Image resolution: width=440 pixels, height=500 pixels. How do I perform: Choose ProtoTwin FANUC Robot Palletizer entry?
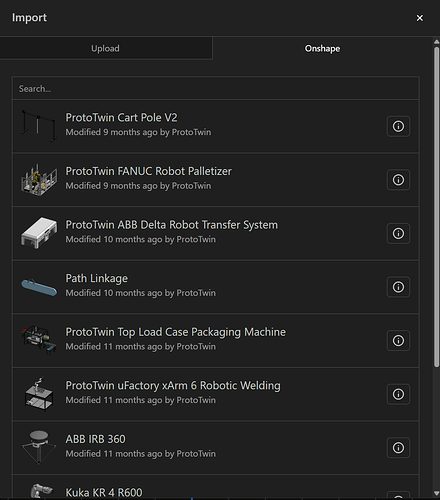[x=216, y=180]
